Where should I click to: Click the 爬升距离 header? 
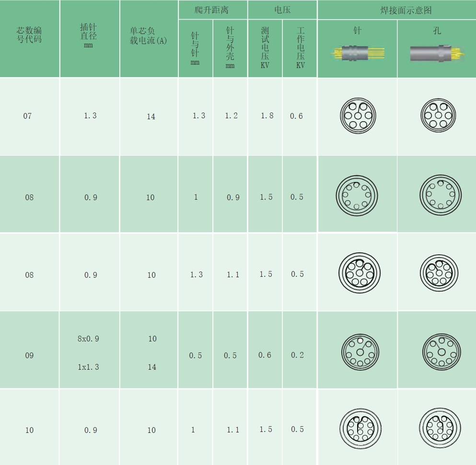point(212,10)
